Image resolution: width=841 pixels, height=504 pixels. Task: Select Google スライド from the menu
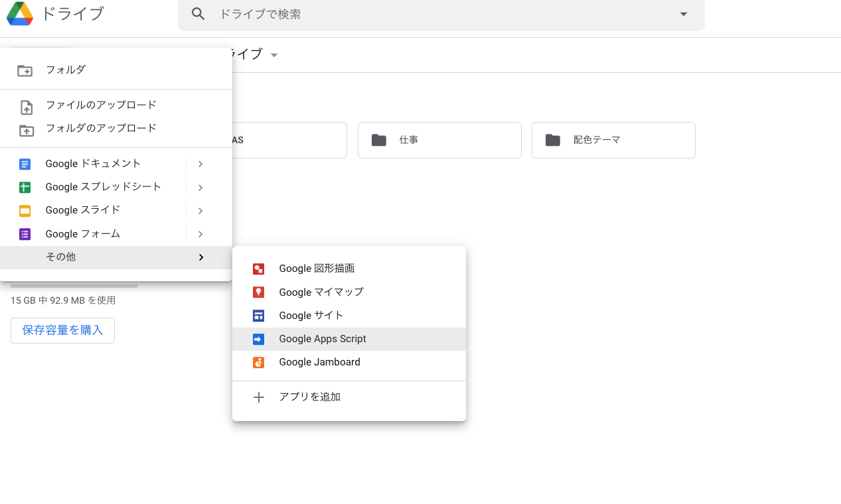tap(116, 211)
